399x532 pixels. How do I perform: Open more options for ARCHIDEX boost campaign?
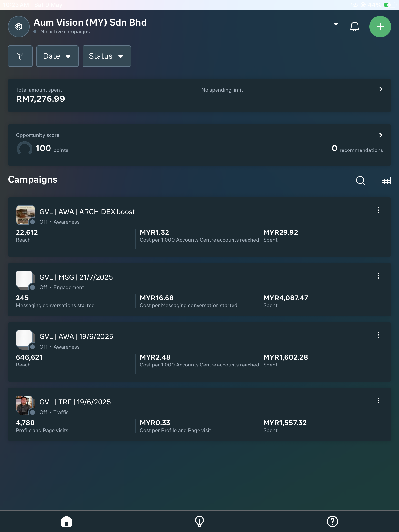pos(378,210)
